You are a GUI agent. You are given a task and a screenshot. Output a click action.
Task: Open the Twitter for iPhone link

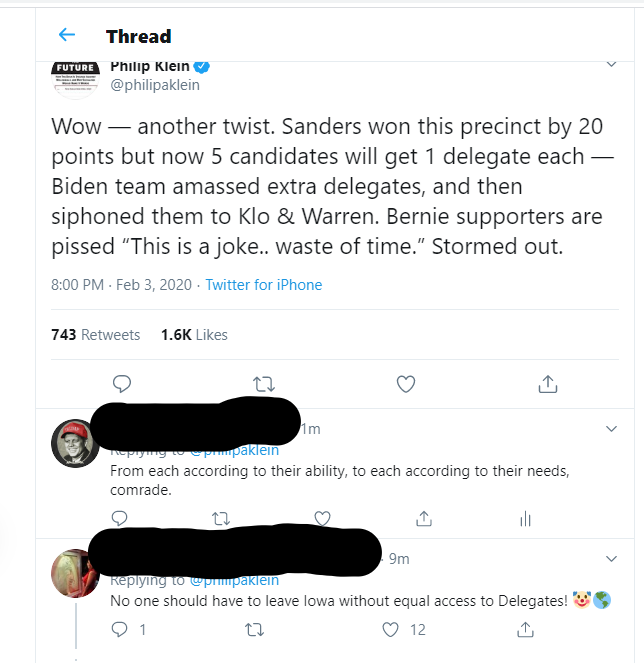click(264, 285)
